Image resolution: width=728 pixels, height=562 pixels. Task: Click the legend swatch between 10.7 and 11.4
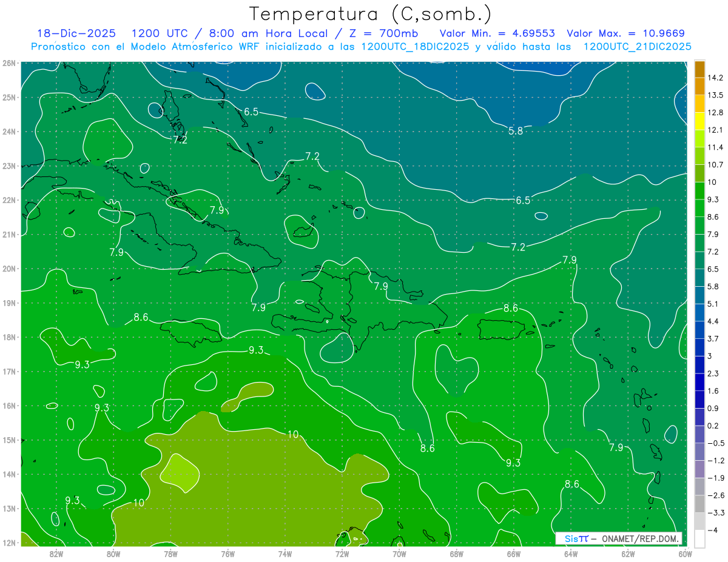[699, 156]
